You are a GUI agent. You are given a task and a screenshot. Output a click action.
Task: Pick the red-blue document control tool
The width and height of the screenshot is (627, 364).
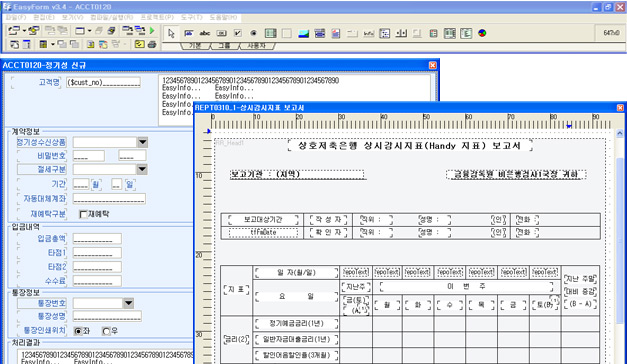pyautogui.click(x=336, y=33)
